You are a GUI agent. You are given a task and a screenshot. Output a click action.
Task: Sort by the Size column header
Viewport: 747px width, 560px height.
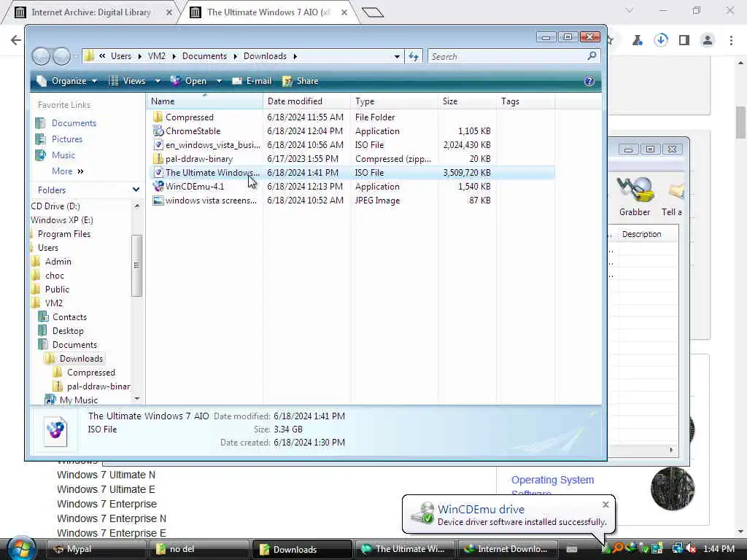pos(468,101)
